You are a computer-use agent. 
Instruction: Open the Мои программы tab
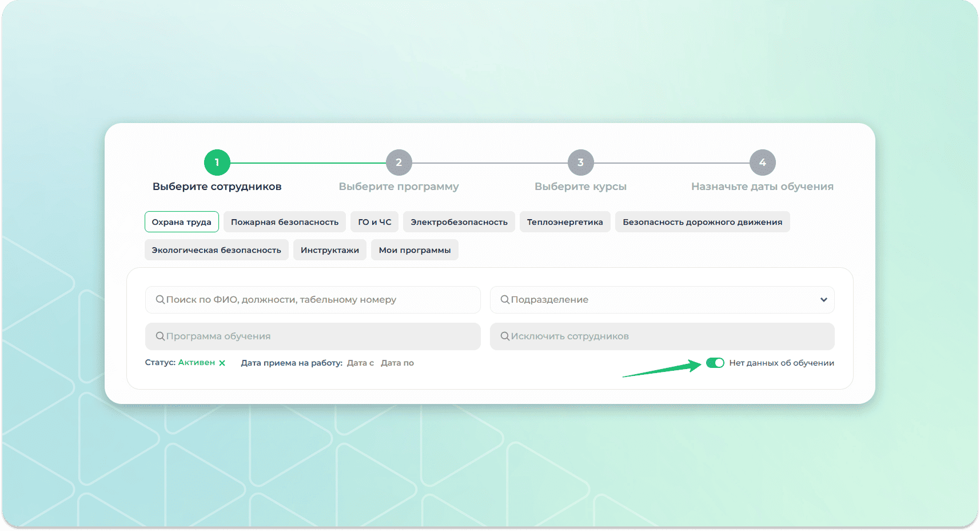(x=415, y=250)
